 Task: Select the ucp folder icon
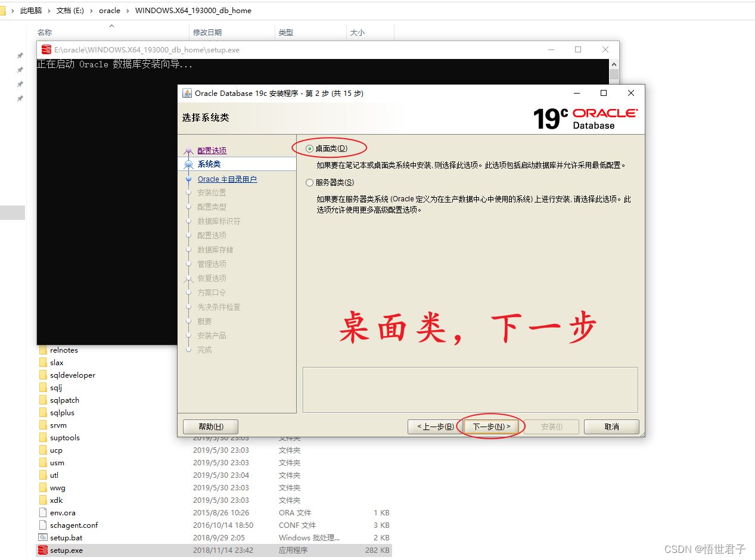[x=42, y=450]
